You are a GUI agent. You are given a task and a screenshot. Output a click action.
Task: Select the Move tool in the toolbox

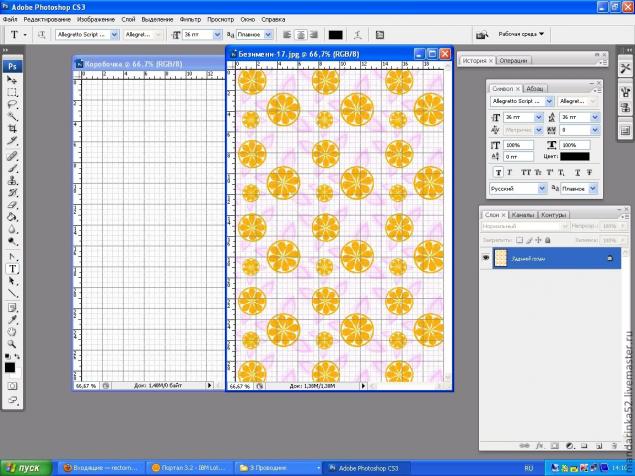[x=13, y=80]
